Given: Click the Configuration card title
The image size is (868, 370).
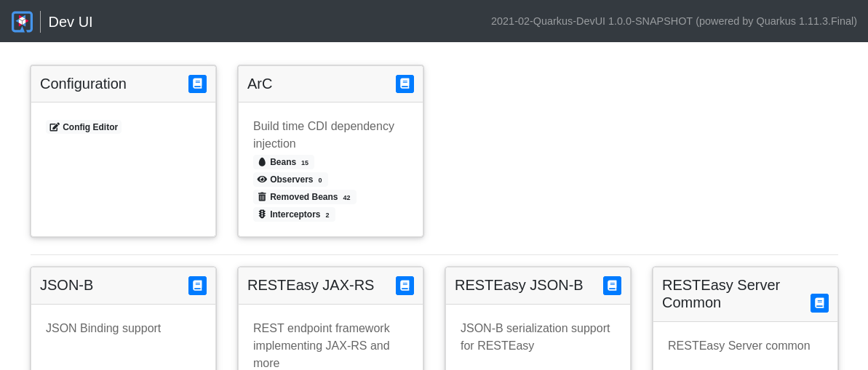Looking at the screenshot, I should pos(83,84).
